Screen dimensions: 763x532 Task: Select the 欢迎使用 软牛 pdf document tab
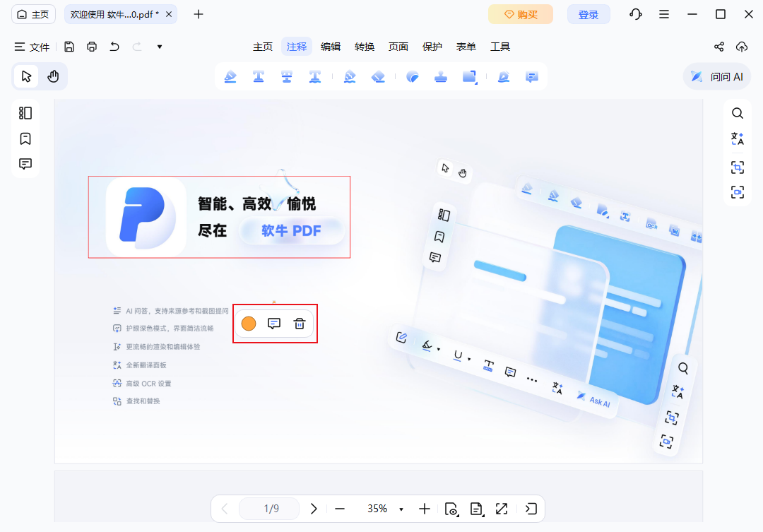pos(114,14)
